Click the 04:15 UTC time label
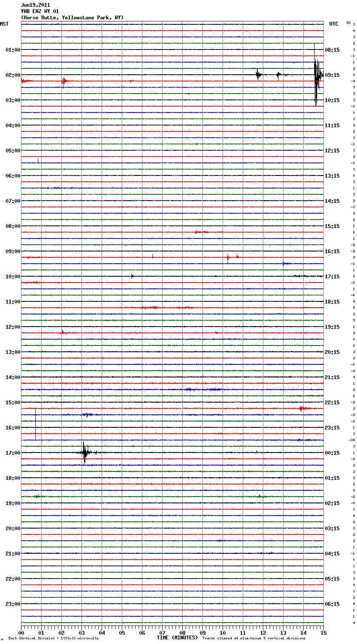 pyautogui.click(x=332, y=554)
